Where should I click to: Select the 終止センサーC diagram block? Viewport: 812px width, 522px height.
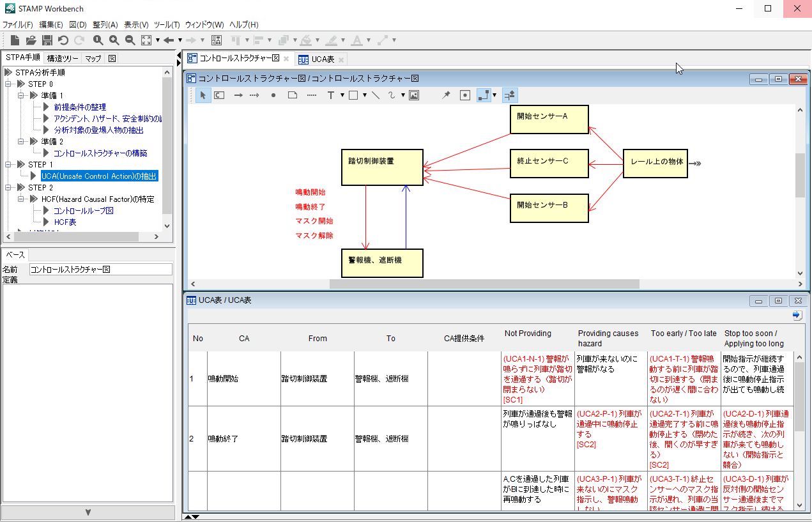click(549, 164)
